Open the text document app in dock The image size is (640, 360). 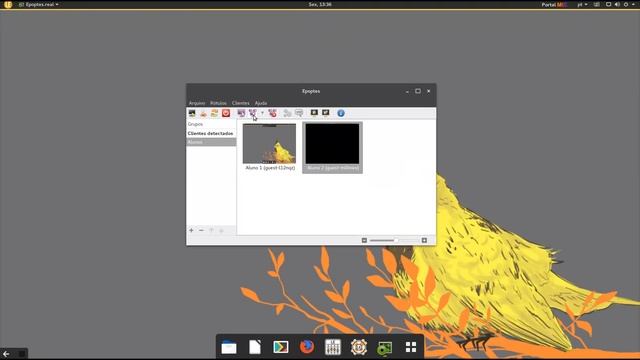pyautogui.click(x=255, y=347)
